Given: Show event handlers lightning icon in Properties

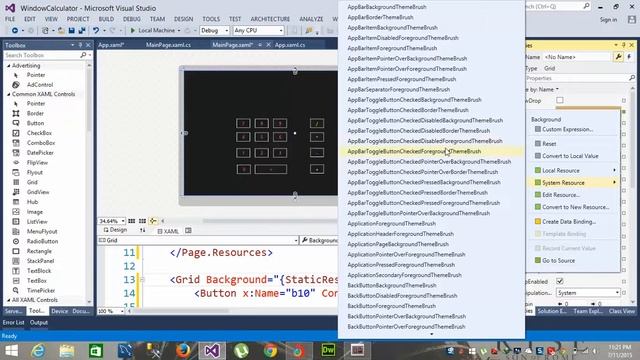Looking at the screenshot, I should coord(629,57).
